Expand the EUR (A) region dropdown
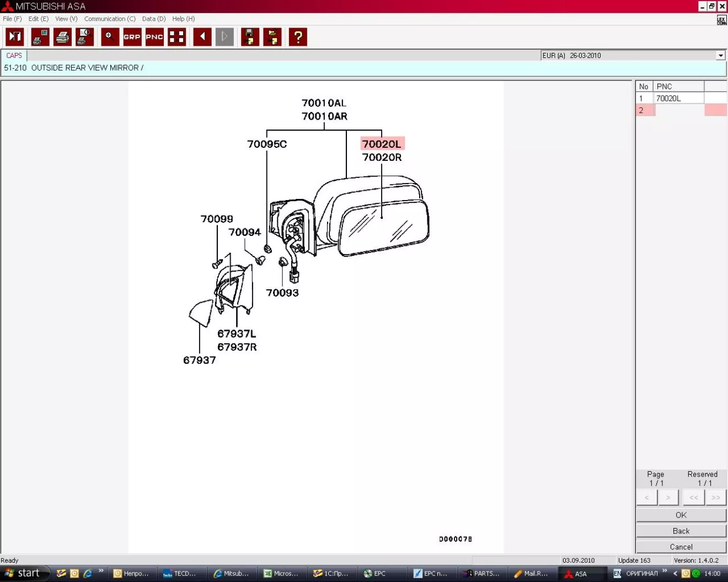The image size is (728, 582). click(x=720, y=56)
